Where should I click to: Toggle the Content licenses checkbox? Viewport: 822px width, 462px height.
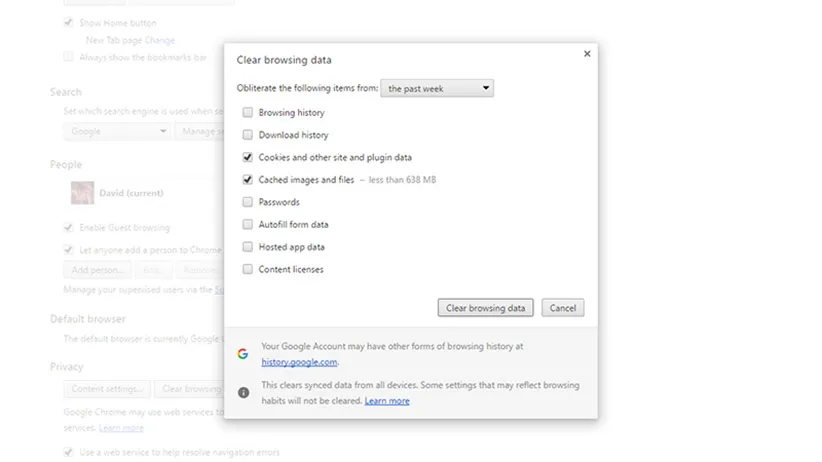(247, 269)
